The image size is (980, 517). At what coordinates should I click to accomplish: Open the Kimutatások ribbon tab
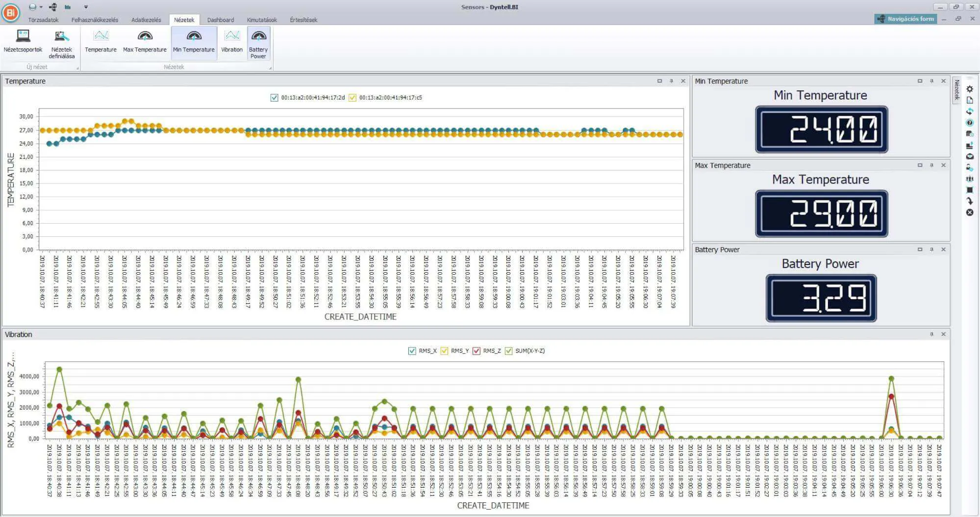point(262,20)
